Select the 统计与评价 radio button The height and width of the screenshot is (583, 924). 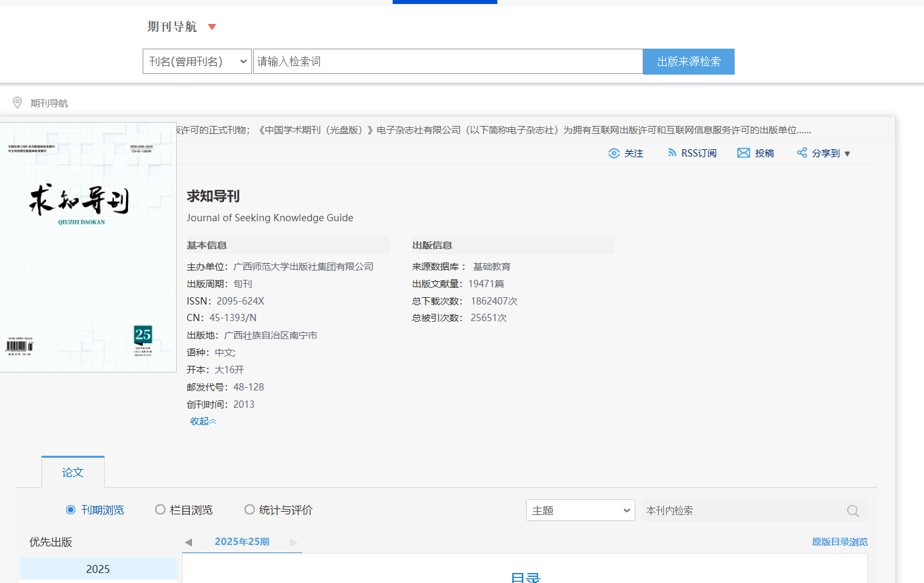[249, 510]
